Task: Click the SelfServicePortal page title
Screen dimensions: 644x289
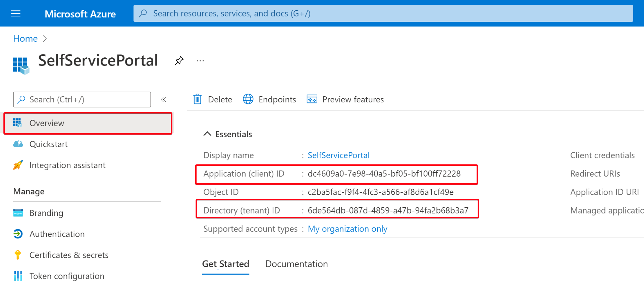Action: (98, 61)
